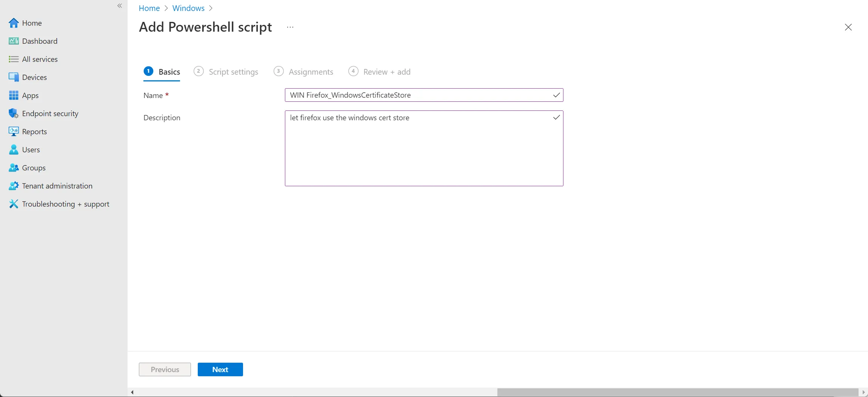Switch to the Assignments tab label
The width and height of the screenshot is (868, 397).
tap(311, 72)
